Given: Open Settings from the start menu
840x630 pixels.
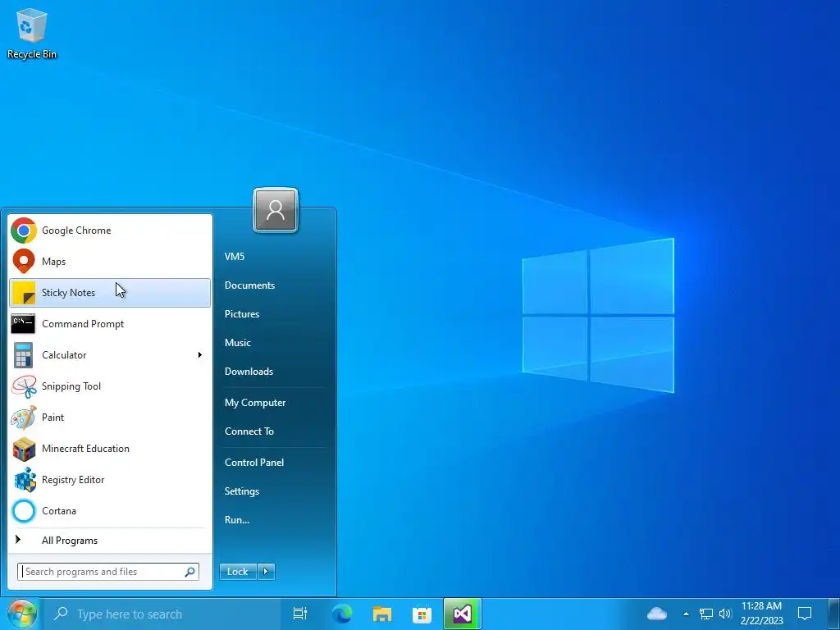Looking at the screenshot, I should coord(242,491).
